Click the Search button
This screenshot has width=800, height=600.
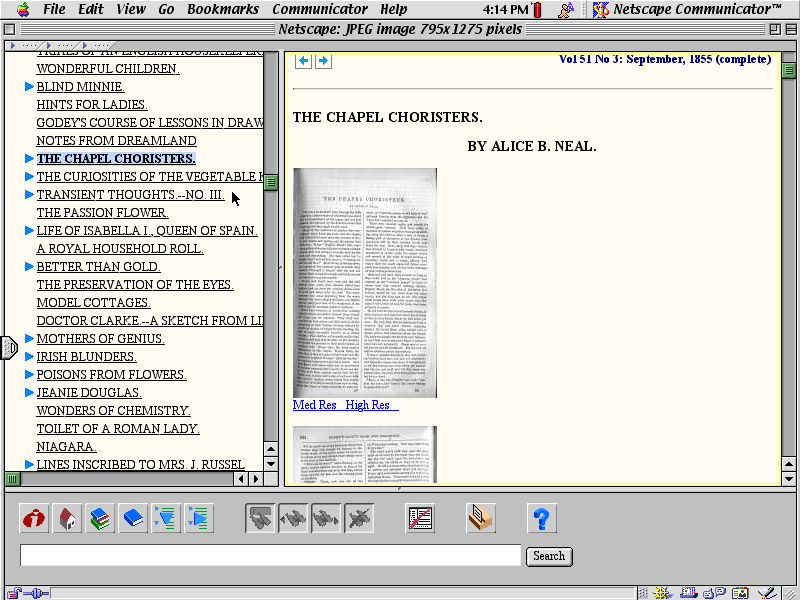pyautogui.click(x=548, y=556)
